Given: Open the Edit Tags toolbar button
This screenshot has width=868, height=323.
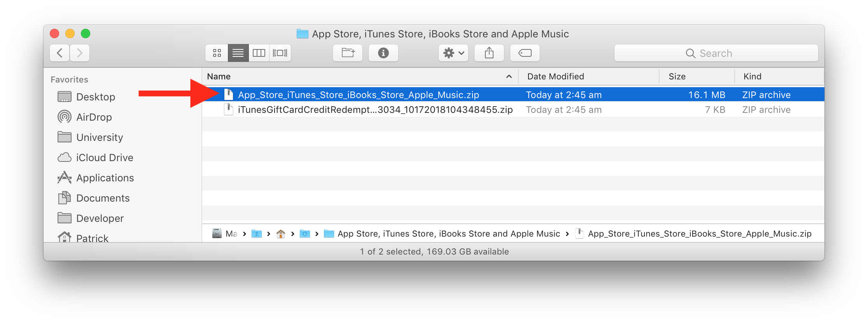Looking at the screenshot, I should tap(525, 53).
